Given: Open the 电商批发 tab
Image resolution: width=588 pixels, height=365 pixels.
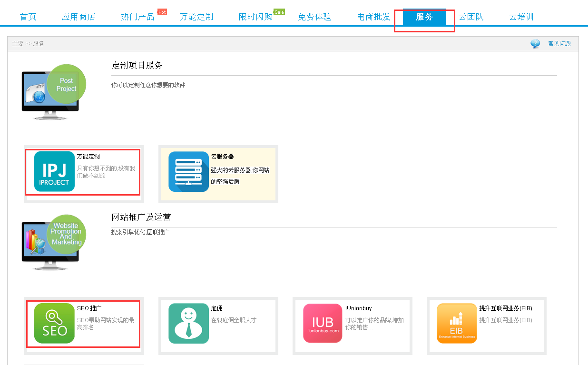Looking at the screenshot, I should coord(373,17).
